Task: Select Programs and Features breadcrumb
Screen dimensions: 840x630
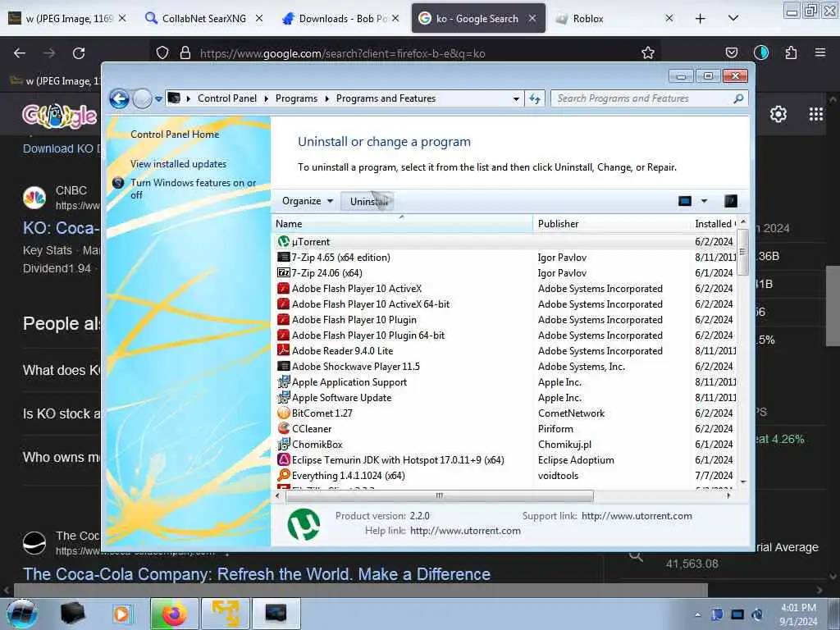Action: (x=386, y=98)
